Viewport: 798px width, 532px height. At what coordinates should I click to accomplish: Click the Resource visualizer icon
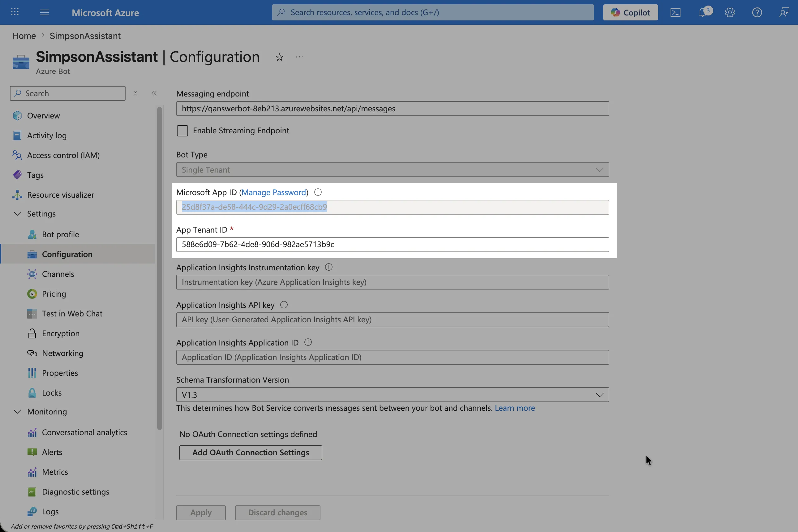click(17, 195)
